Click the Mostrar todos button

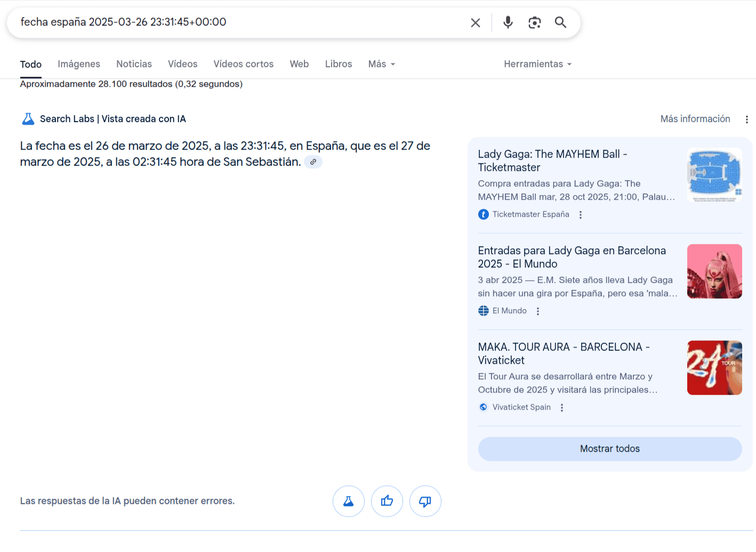coord(610,449)
